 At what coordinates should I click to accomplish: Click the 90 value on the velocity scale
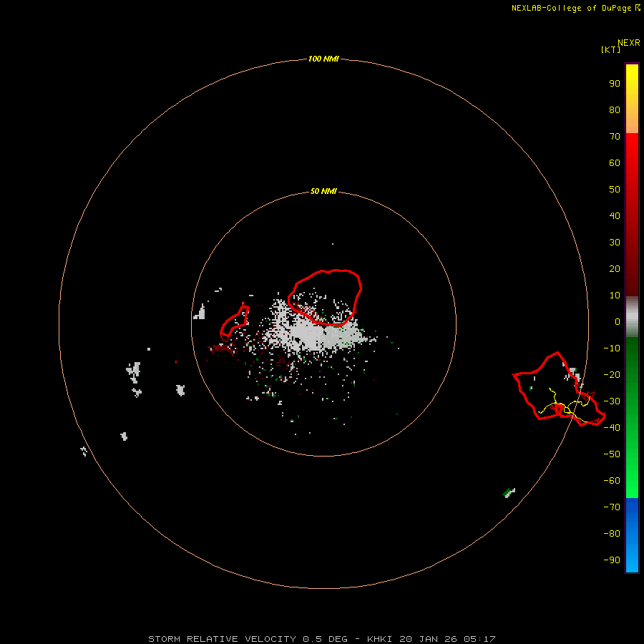click(x=615, y=84)
